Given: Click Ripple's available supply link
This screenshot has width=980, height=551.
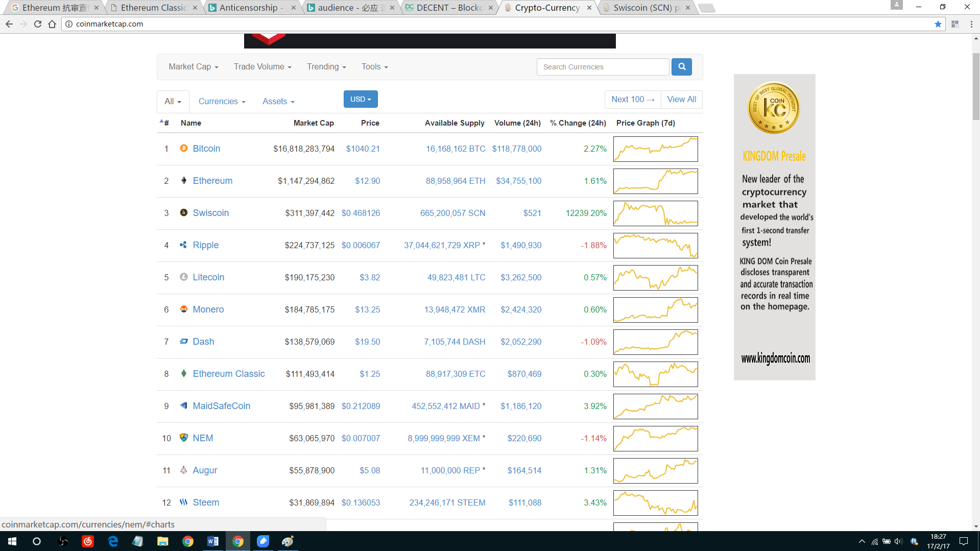Looking at the screenshot, I should click(x=442, y=245).
